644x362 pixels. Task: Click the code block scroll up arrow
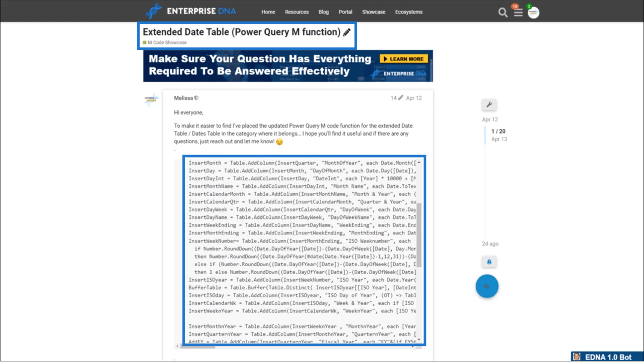click(419, 162)
